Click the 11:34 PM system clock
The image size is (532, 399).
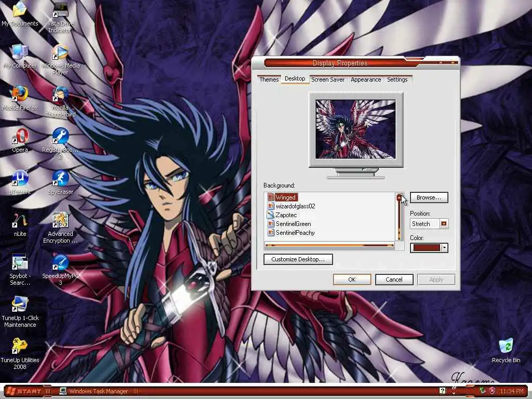(x=512, y=391)
